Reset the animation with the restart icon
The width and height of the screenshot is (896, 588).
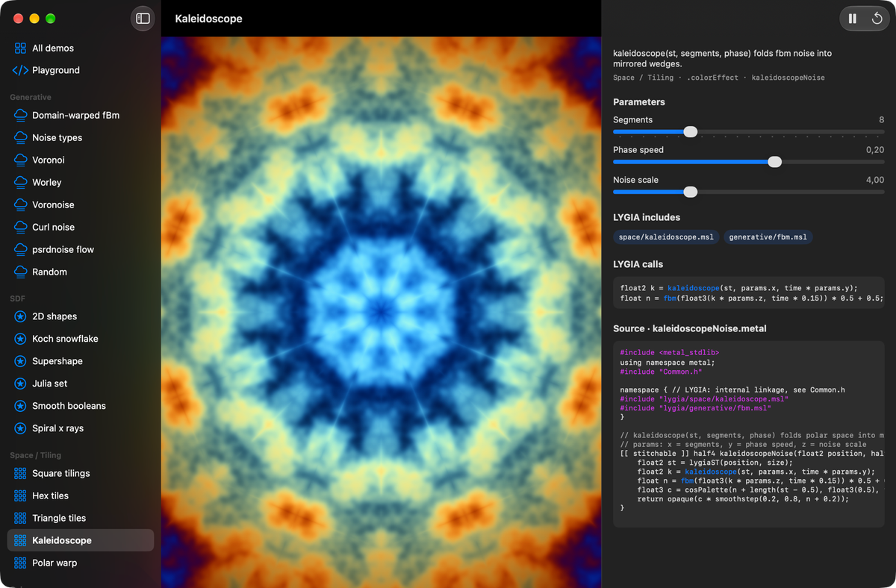(x=877, y=19)
